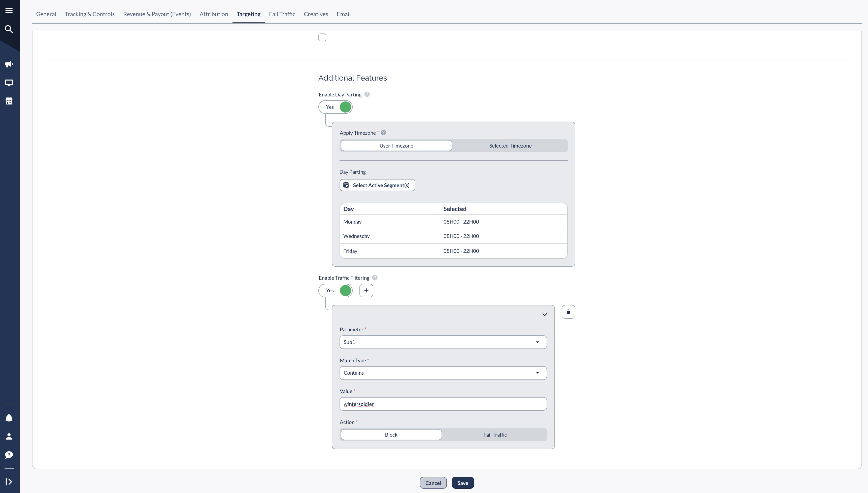
Task: Add a traffic filter with plus button
Action: point(366,291)
